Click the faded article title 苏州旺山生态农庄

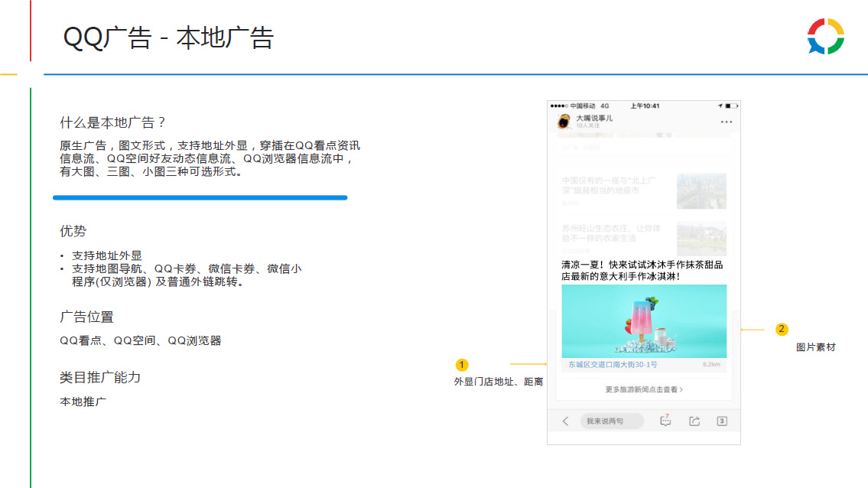[611, 233]
